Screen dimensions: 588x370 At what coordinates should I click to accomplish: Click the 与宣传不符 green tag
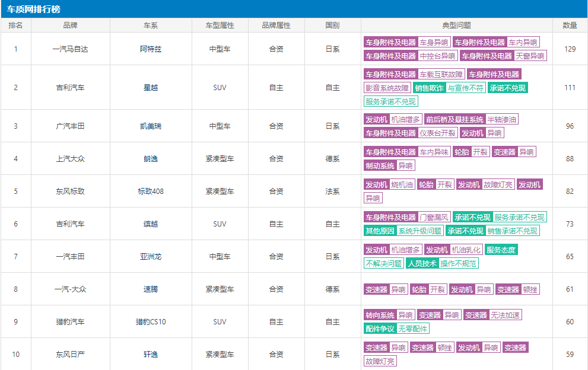pos(465,88)
